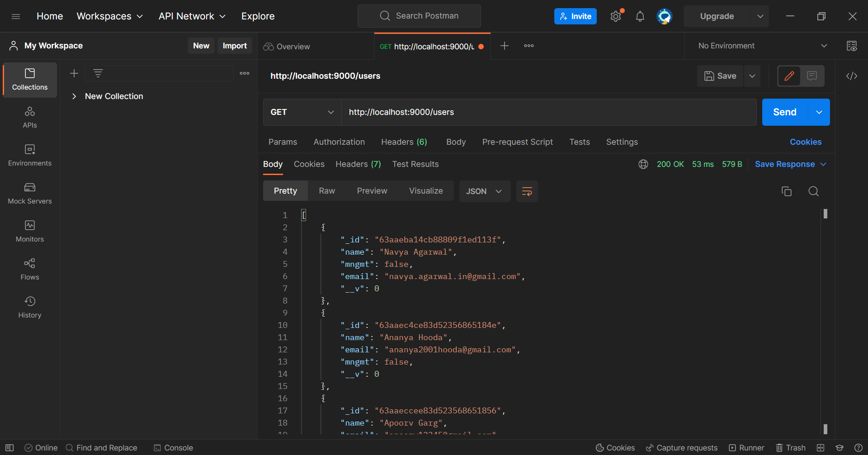Open the Send options dropdown arrow
The image size is (868, 455).
819,112
